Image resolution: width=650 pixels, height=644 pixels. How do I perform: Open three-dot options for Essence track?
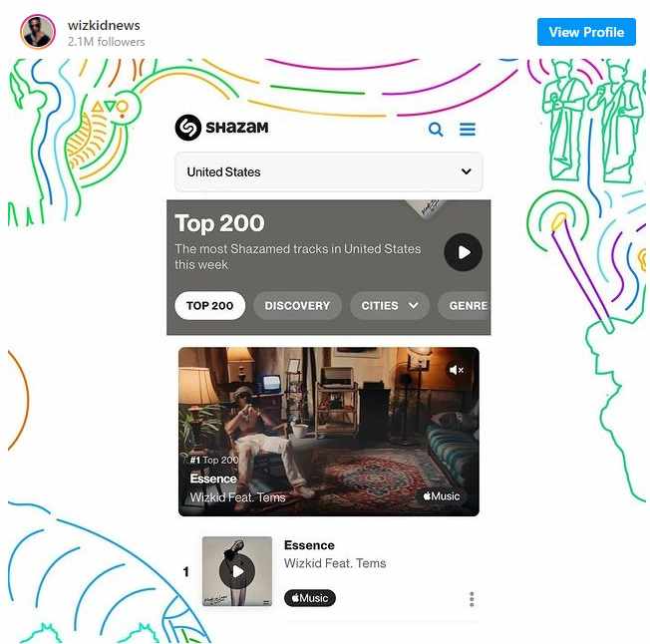point(472,599)
